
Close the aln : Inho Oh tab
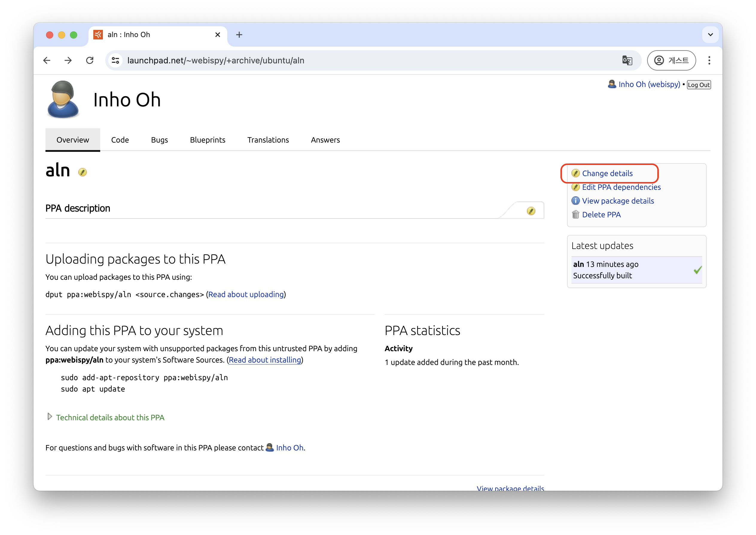[x=217, y=35]
